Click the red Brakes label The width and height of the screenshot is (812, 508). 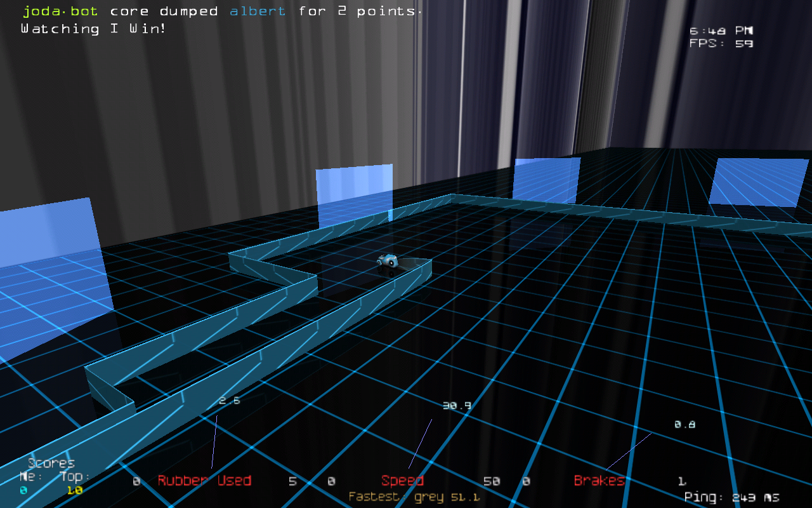coord(599,481)
